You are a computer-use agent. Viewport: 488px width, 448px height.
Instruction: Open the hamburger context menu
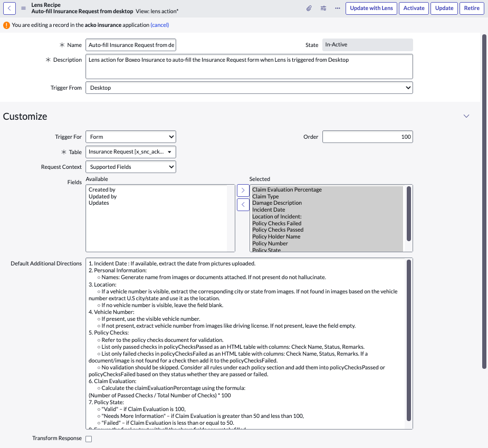[x=23, y=8]
